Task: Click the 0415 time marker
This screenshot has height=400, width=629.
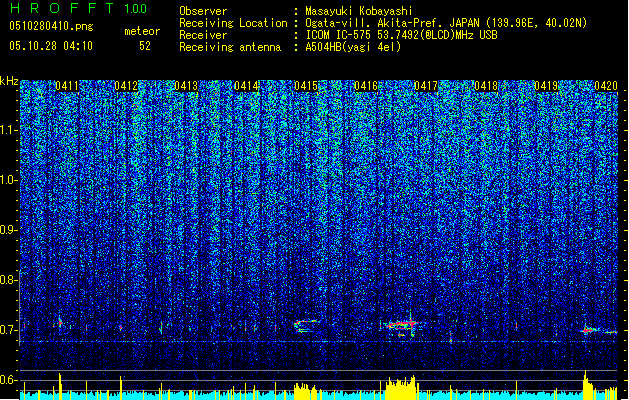Action: [x=306, y=86]
